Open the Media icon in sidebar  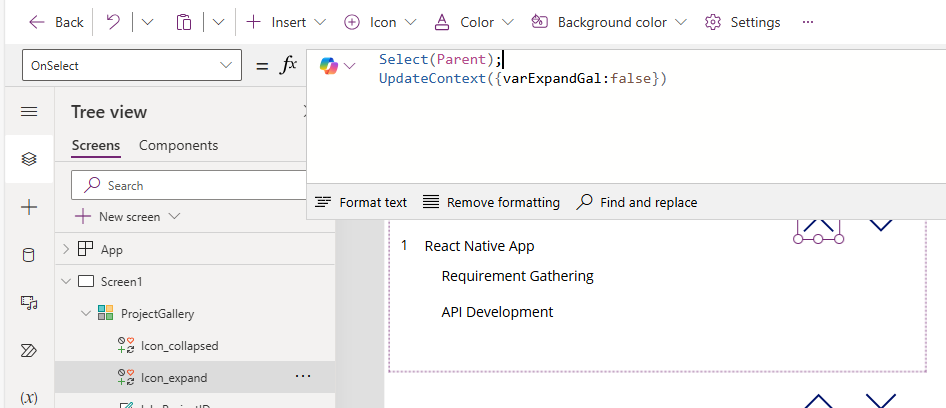click(29, 302)
